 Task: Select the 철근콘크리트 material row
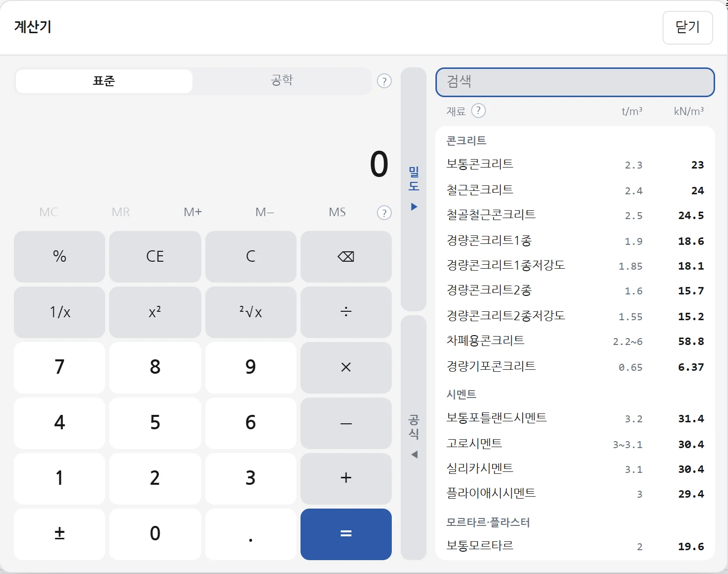(575, 190)
